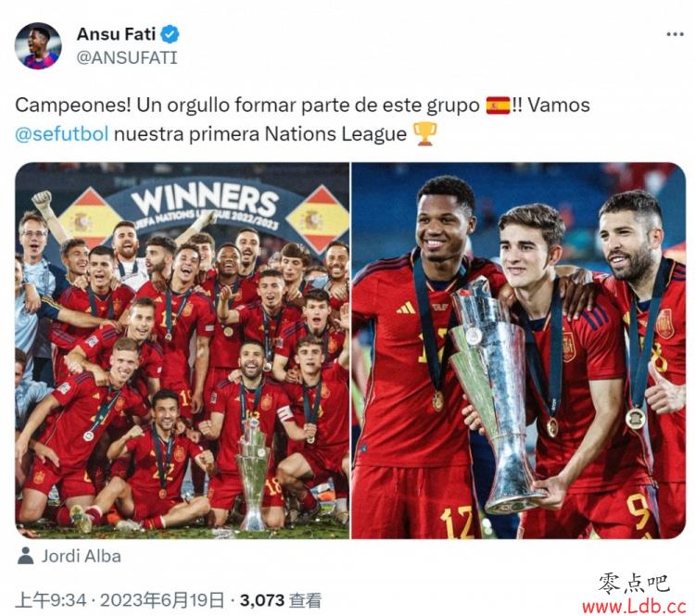The height and width of the screenshot is (616, 695).
Task: Click the silver trophy in right photo
Action: click(x=493, y=396)
